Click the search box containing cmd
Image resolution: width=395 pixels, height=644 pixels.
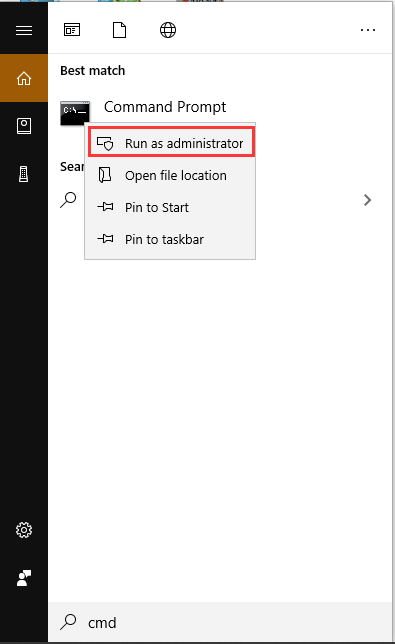pyautogui.click(x=220, y=622)
